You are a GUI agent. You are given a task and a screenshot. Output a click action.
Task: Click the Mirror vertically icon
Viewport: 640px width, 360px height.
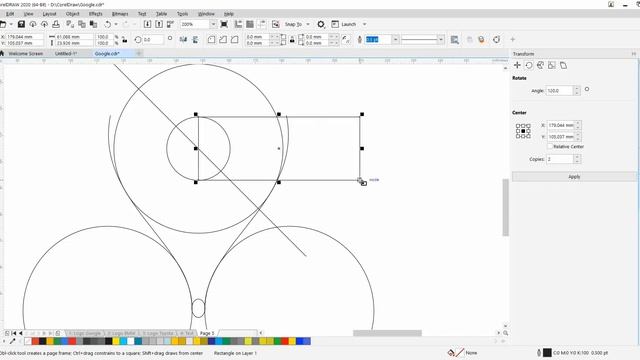point(196,40)
